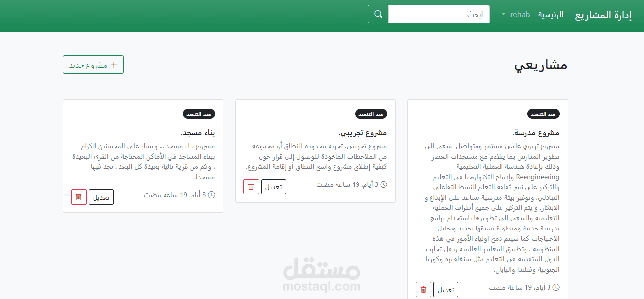Screen dimensions: 644x299
Task: Click the plus icon on مشروع جديد button
Action: [x=114, y=64]
